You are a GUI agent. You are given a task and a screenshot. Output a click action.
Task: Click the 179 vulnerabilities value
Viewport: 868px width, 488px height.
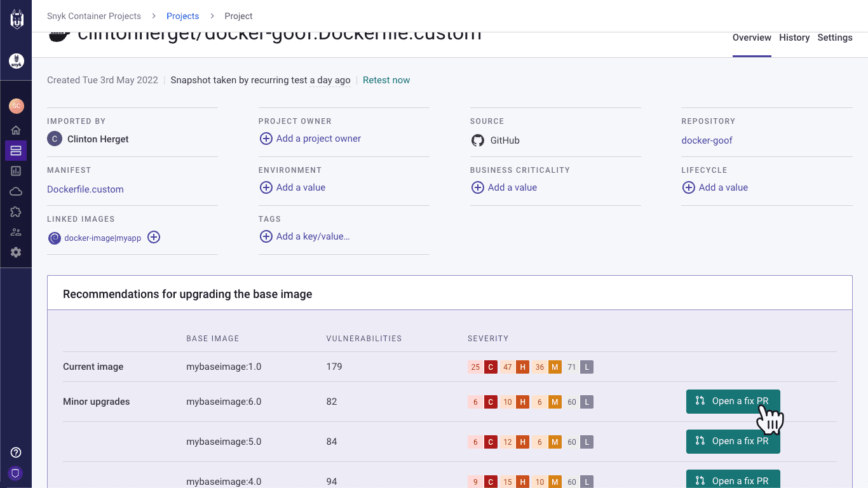click(x=334, y=367)
